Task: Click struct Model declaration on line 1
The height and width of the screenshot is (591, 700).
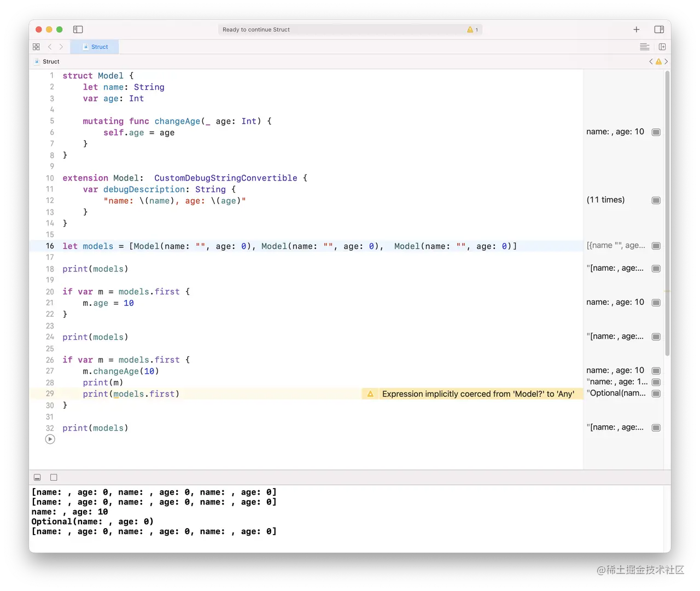Action: [98, 76]
